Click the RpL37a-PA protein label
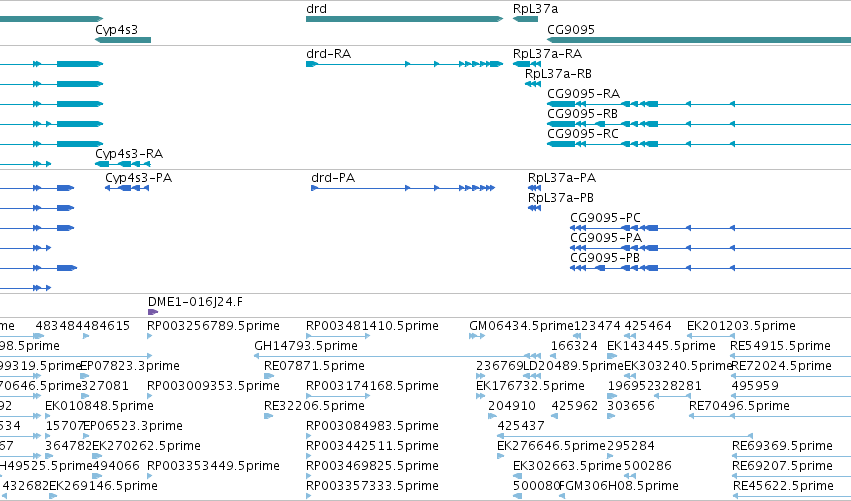This screenshot has height=501, width=851. point(562,178)
